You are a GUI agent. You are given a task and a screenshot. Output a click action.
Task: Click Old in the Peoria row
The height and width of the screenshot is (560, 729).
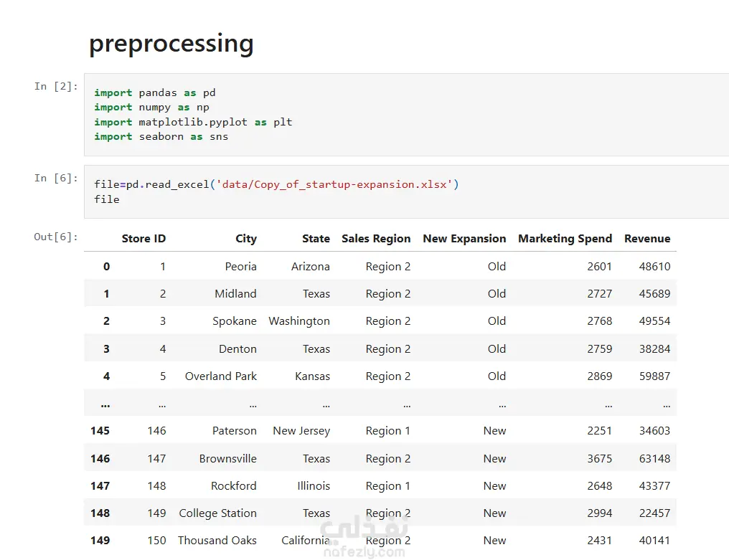point(497,266)
